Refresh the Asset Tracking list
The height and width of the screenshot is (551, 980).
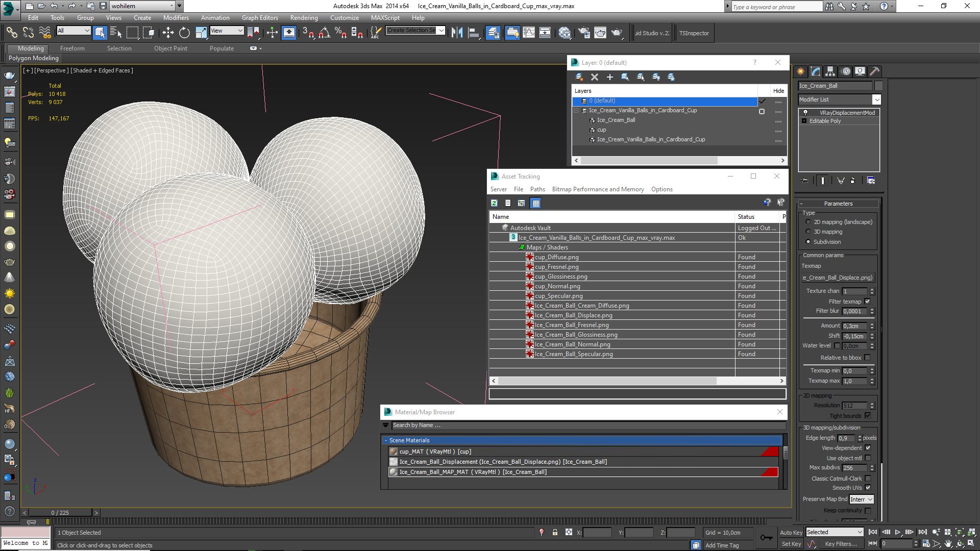tap(494, 203)
